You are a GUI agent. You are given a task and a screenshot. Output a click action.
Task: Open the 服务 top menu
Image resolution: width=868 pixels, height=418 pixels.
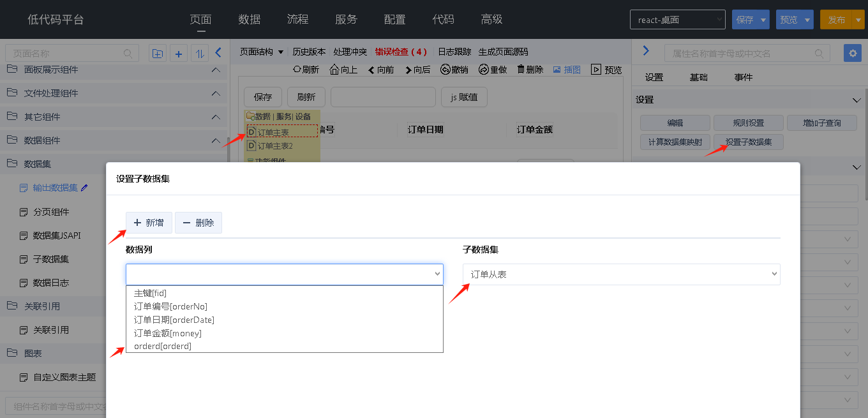(x=346, y=19)
